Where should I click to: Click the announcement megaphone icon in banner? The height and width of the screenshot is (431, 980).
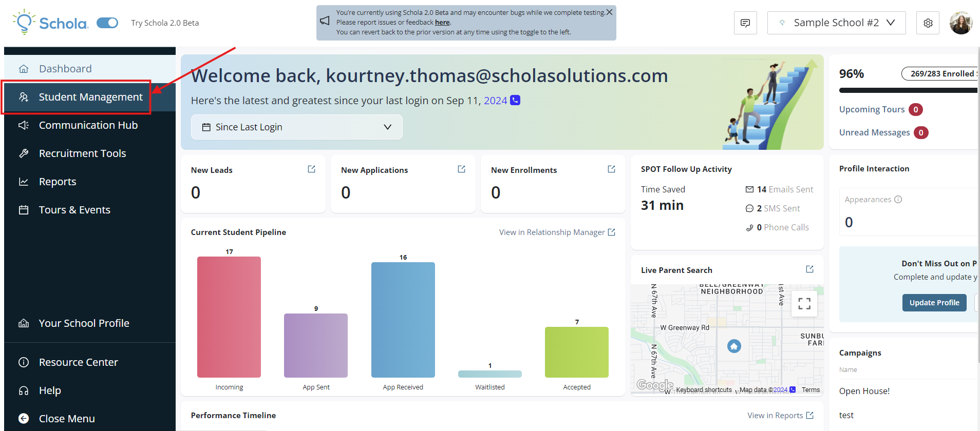(x=325, y=21)
